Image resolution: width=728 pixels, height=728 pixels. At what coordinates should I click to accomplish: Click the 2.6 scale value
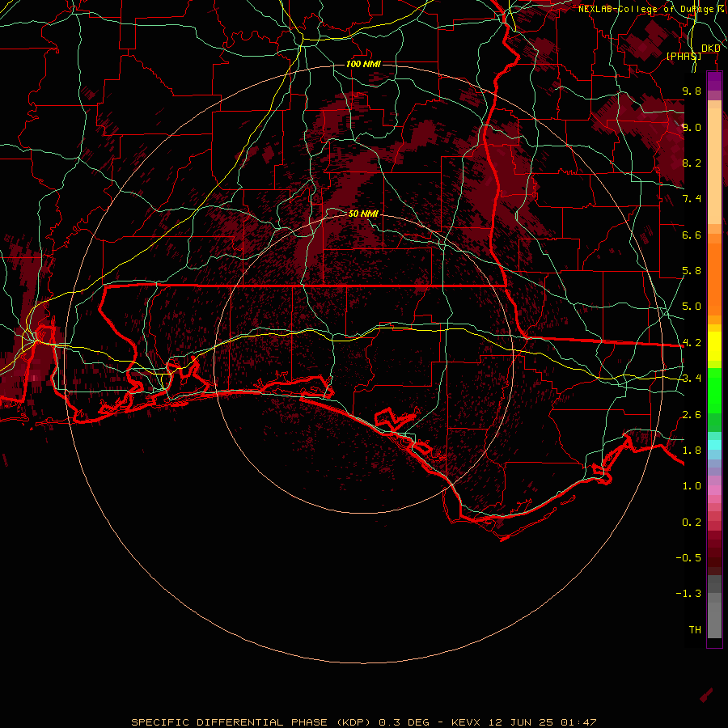pyautogui.click(x=692, y=415)
